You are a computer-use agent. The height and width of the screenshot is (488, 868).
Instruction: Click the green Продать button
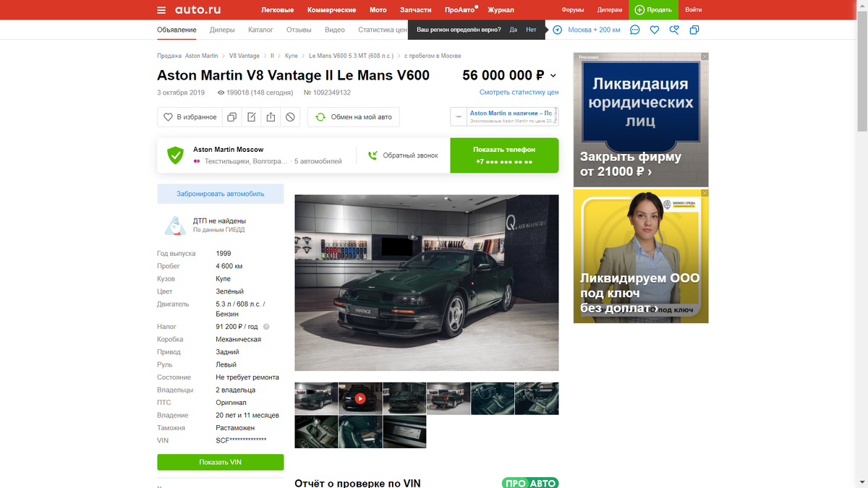653,10
